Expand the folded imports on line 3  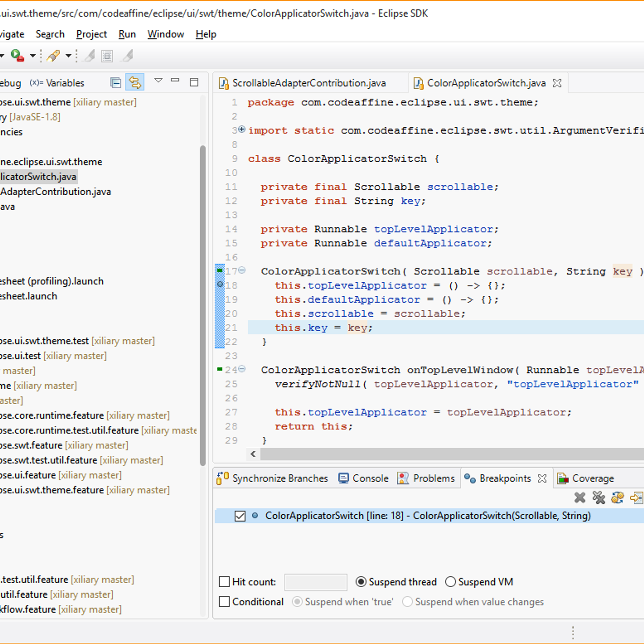tap(242, 129)
